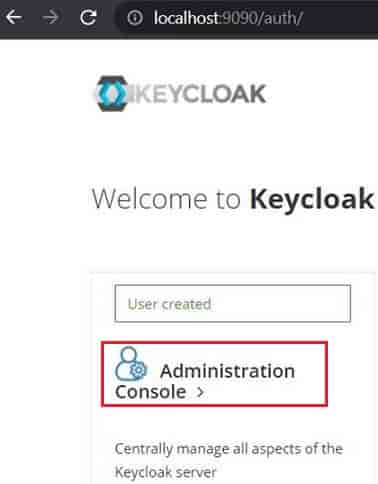The width and height of the screenshot is (378, 484).
Task: Click the bold Keycloak word in heading
Action: click(312, 199)
